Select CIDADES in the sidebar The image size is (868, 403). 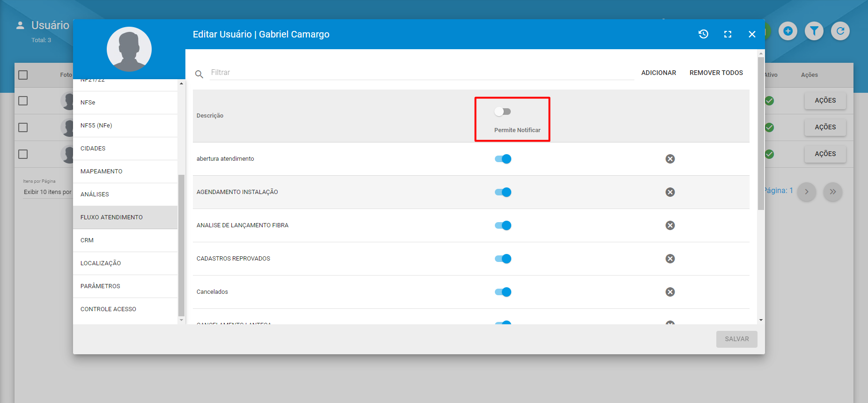125,149
